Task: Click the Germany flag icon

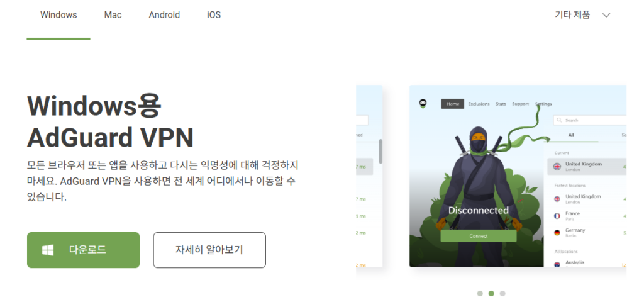Action: 557,233
